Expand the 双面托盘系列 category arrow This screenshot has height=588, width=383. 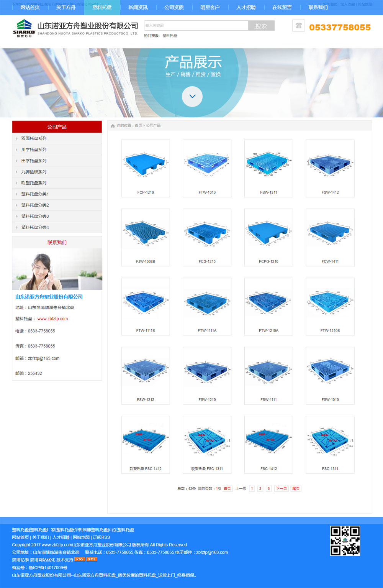tap(16, 139)
